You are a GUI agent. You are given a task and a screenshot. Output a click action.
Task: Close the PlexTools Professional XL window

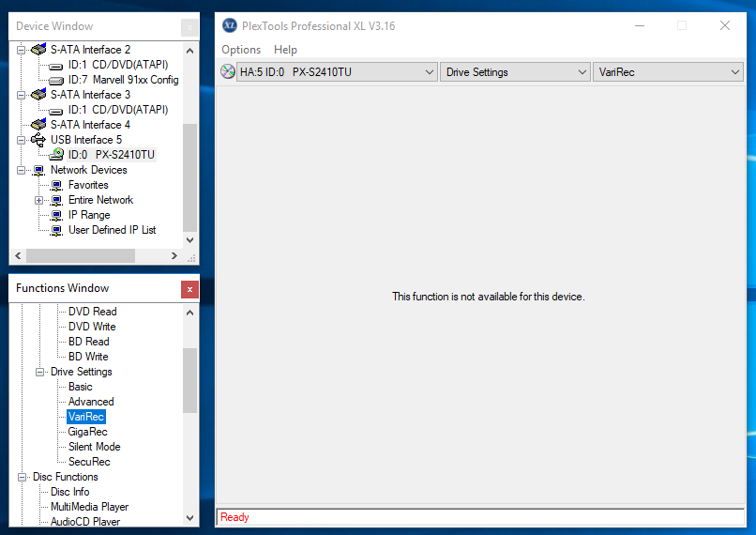click(x=725, y=25)
